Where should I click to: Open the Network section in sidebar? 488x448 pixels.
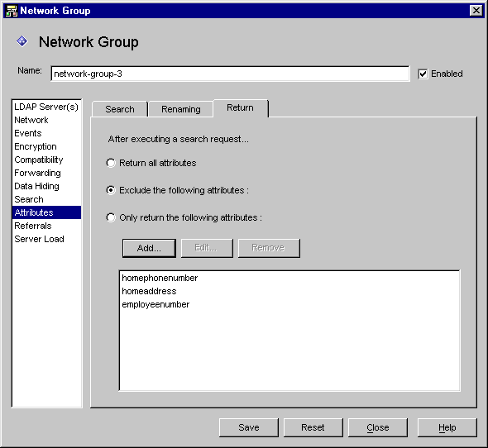46,120
